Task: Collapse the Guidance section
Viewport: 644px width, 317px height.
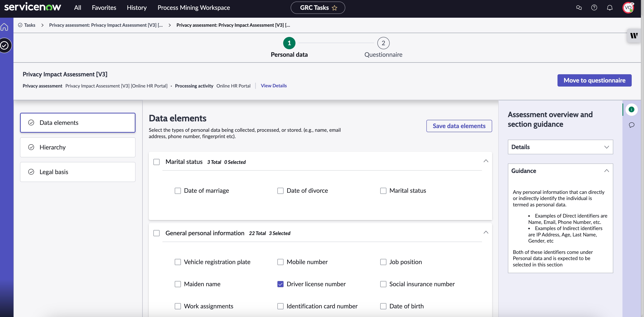Action: 606,171
